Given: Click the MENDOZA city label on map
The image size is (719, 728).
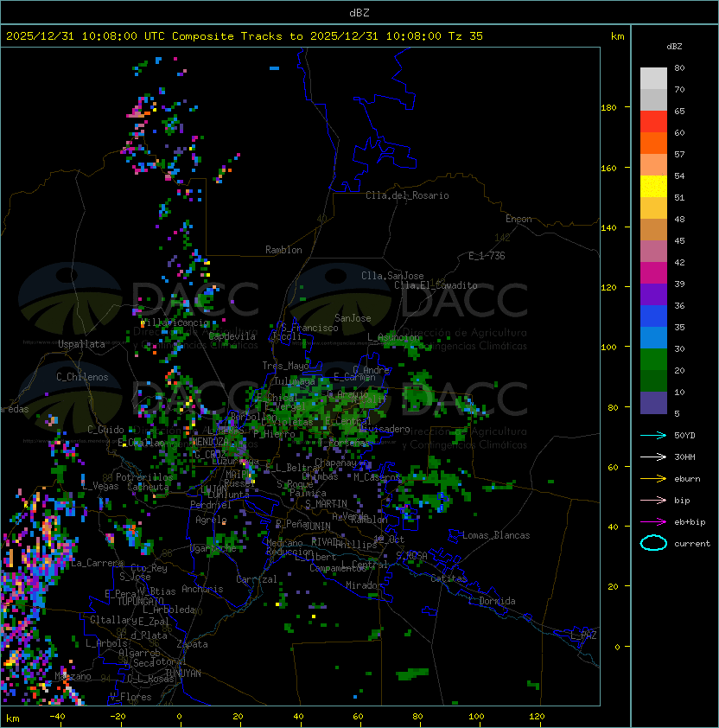Looking at the screenshot, I should click(x=210, y=441).
